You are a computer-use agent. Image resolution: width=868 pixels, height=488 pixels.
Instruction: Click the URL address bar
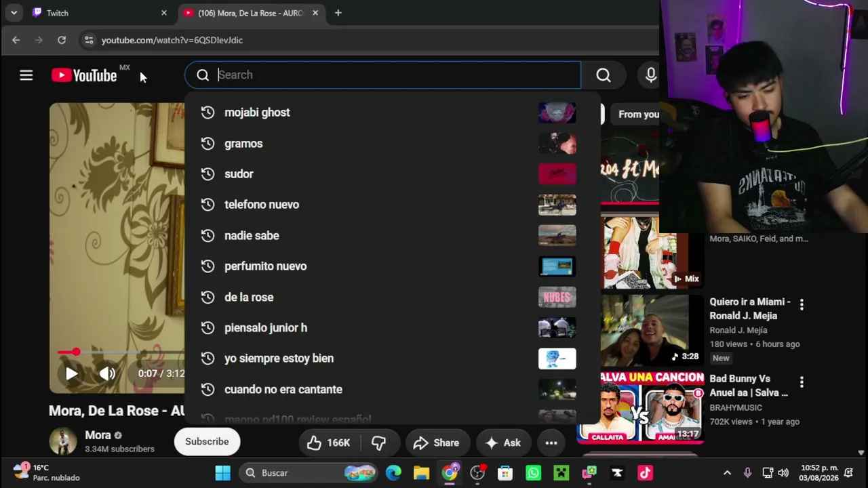[370, 40]
